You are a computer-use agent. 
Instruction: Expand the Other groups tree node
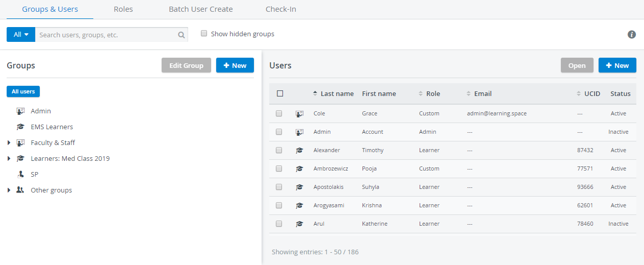(x=9, y=190)
